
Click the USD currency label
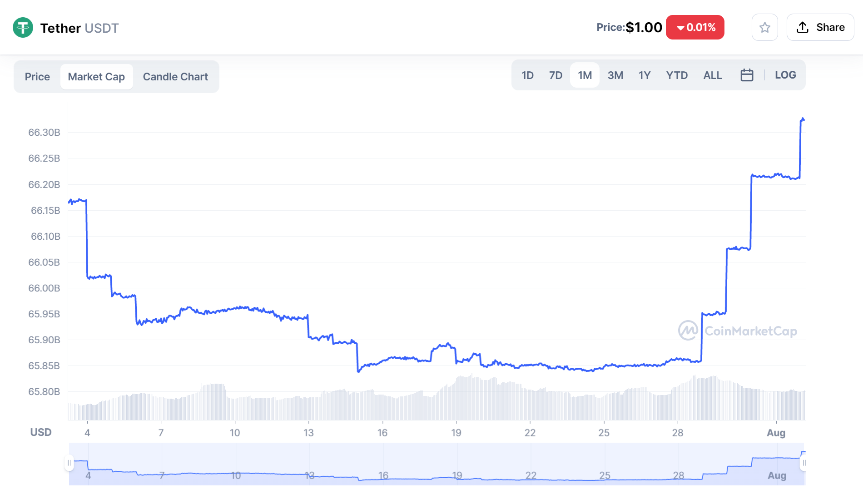41,432
